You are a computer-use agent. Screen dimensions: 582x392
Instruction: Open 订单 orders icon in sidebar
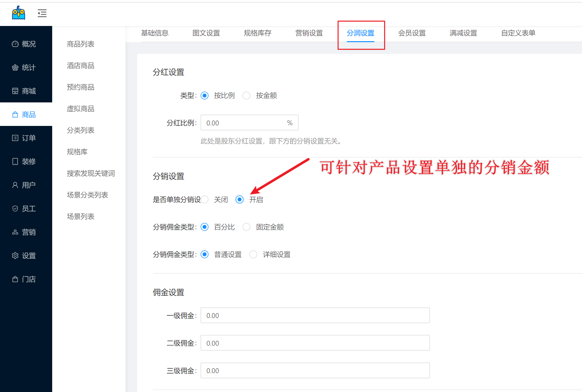tap(15, 138)
